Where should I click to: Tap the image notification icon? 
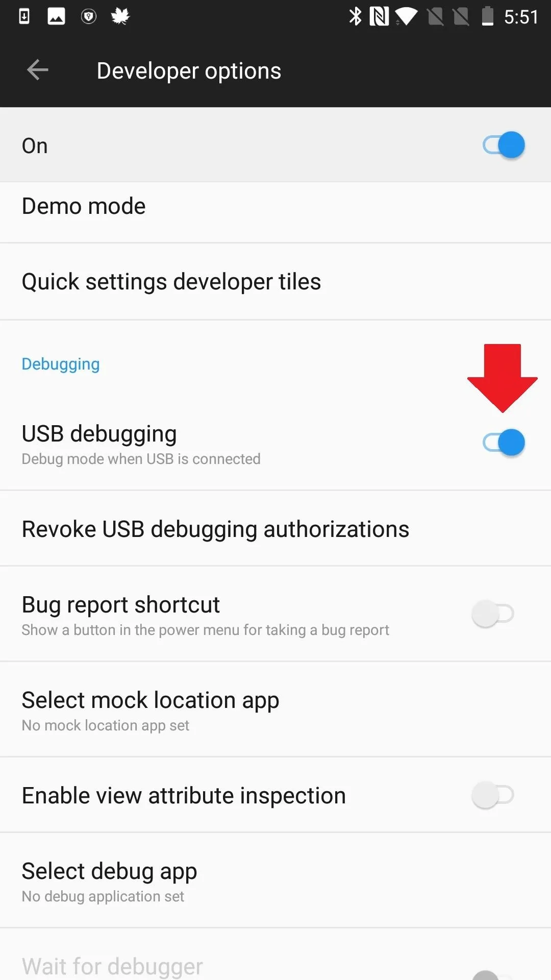coord(56,16)
